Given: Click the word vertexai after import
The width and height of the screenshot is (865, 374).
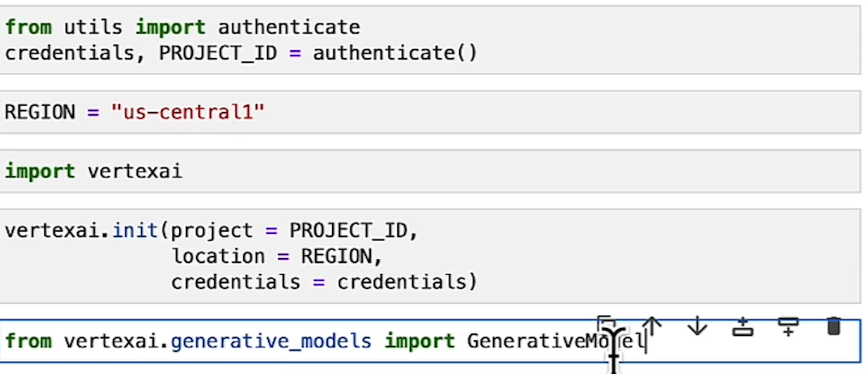Looking at the screenshot, I should coord(135,171).
